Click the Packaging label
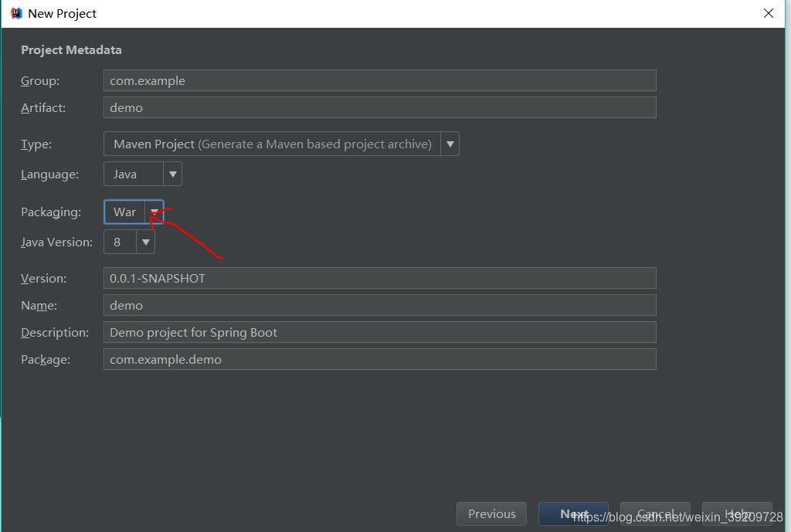This screenshot has height=532, width=791. [x=51, y=212]
